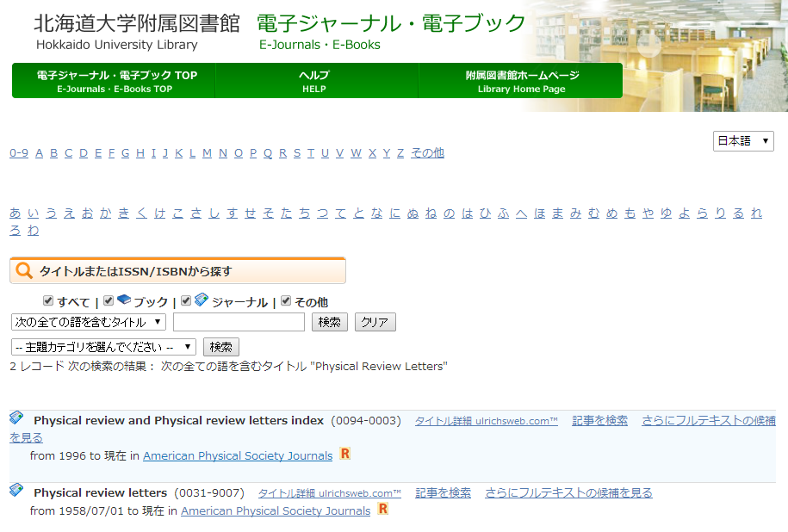Browse titles starting with か
Screen dimensions: 788x532
pyautogui.click(x=106, y=213)
